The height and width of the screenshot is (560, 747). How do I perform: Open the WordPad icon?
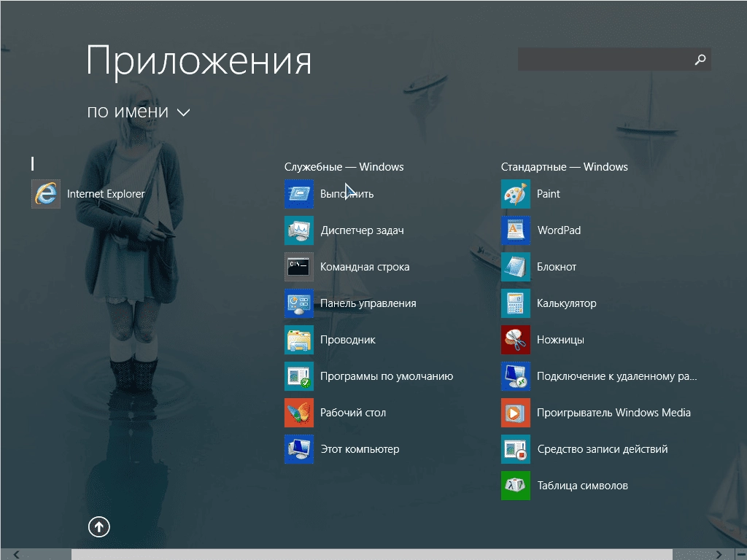point(516,230)
